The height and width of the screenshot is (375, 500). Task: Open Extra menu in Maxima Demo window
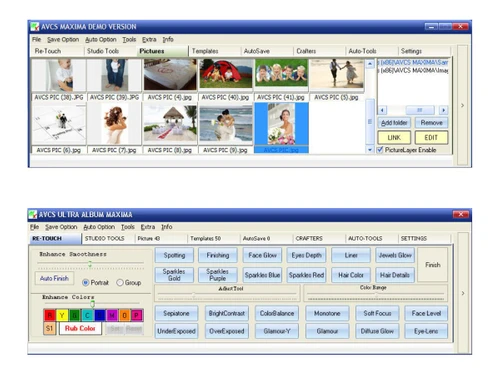click(x=149, y=39)
